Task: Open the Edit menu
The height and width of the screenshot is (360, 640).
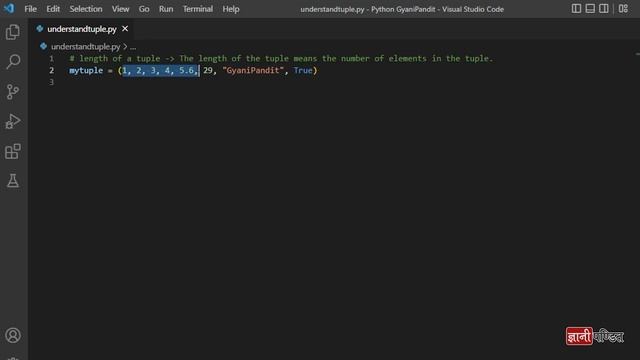Action: coord(53,9)
